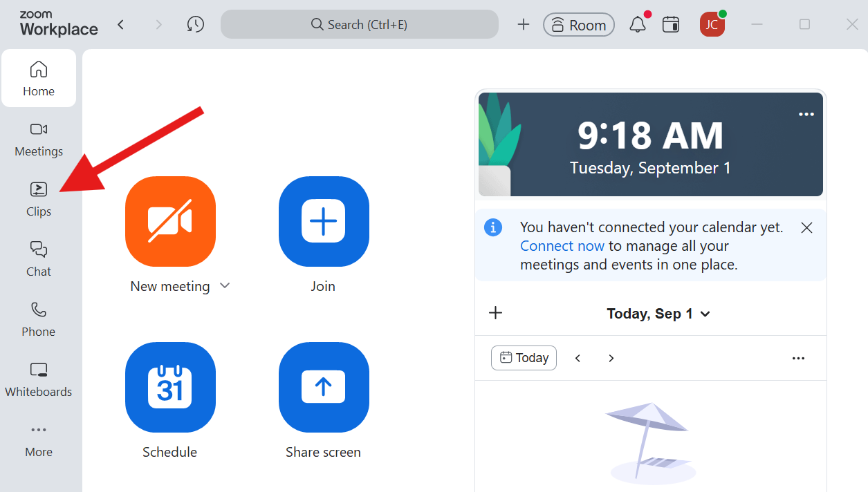Open the calendar icon in the top bar

(x=671, y=25)
